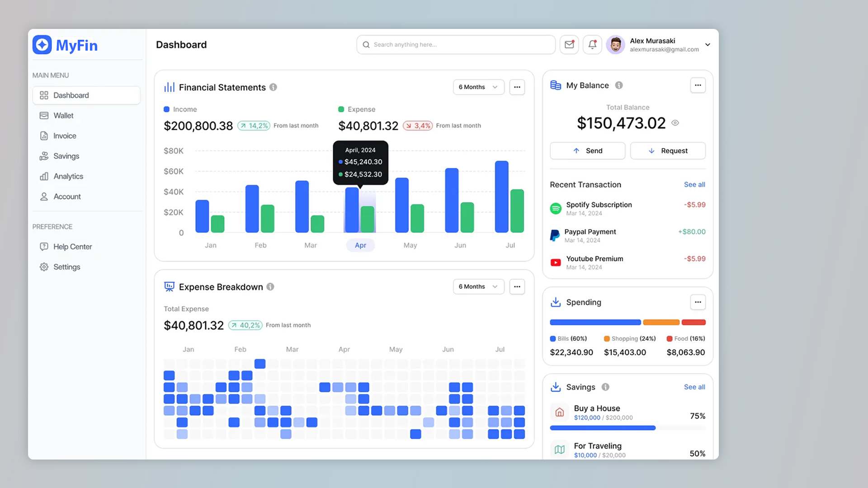Click Financial Statements info icon

click(x=273, y=87)
